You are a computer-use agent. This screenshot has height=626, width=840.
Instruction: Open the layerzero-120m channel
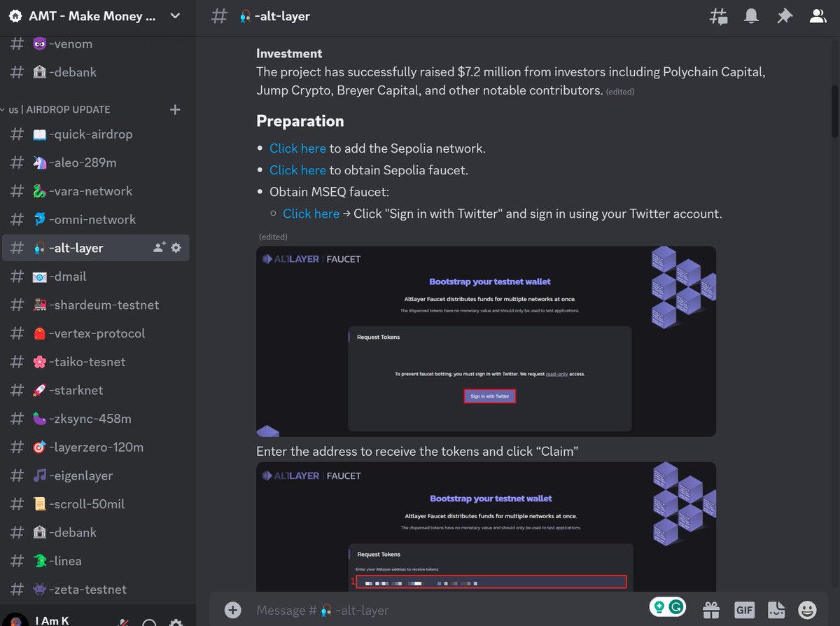(95, 447)
